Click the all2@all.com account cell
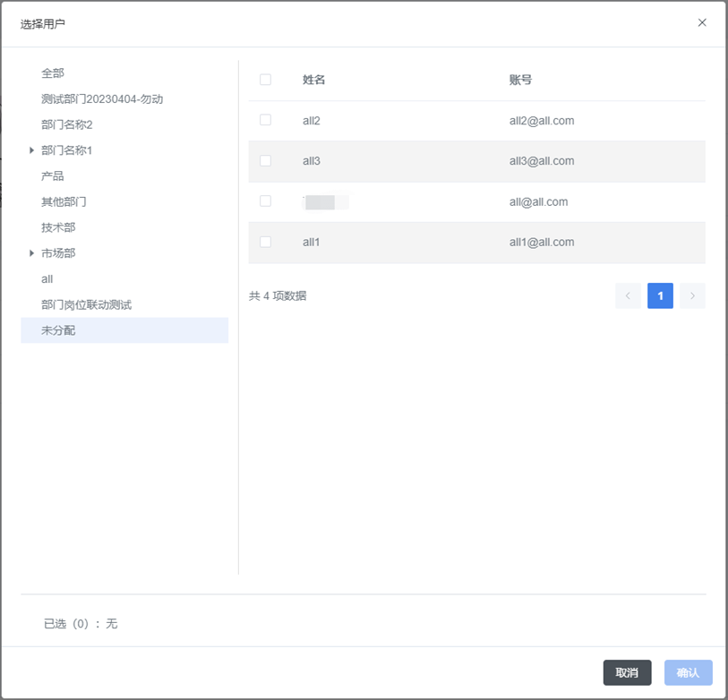The image size is (728, 700). tap(542, 121)
